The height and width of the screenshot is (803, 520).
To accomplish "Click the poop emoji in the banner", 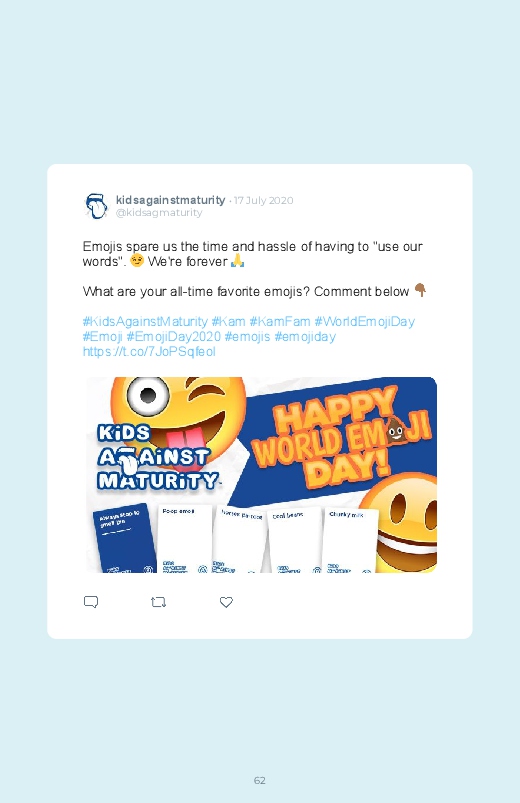I will click(x=395, y=429).
